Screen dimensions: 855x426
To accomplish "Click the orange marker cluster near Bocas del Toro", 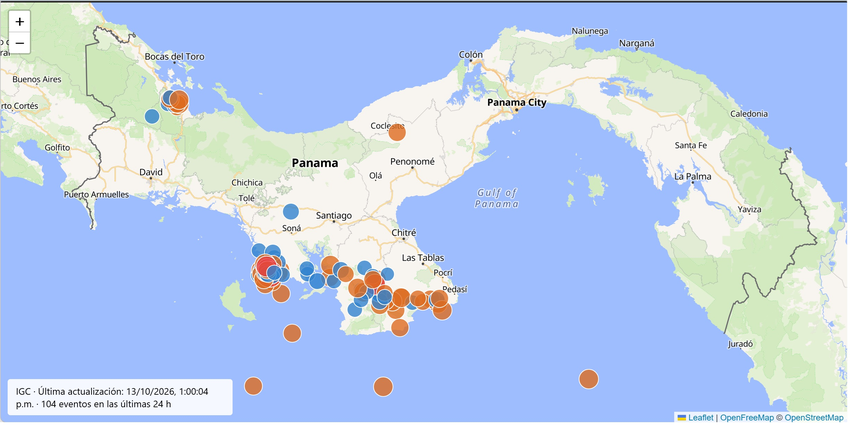I will 178,100.
